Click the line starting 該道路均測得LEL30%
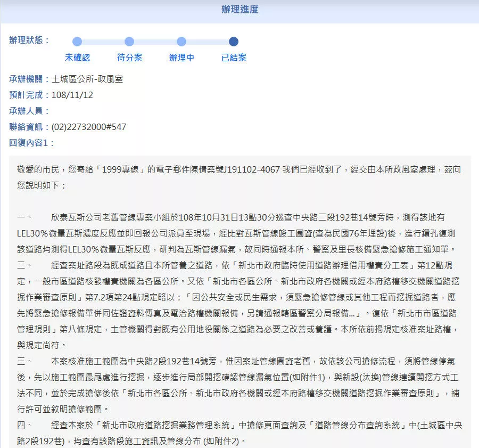Screen dimensions: 479x448 [237, 249]
